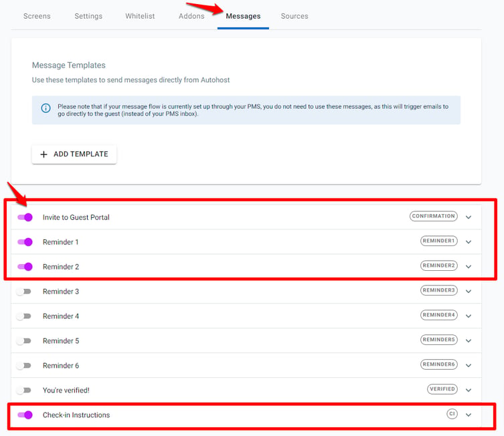This screenshot has height=436, width=504.
Task: Switch off the Reminder 2 toggle
Action: (25, 266)
